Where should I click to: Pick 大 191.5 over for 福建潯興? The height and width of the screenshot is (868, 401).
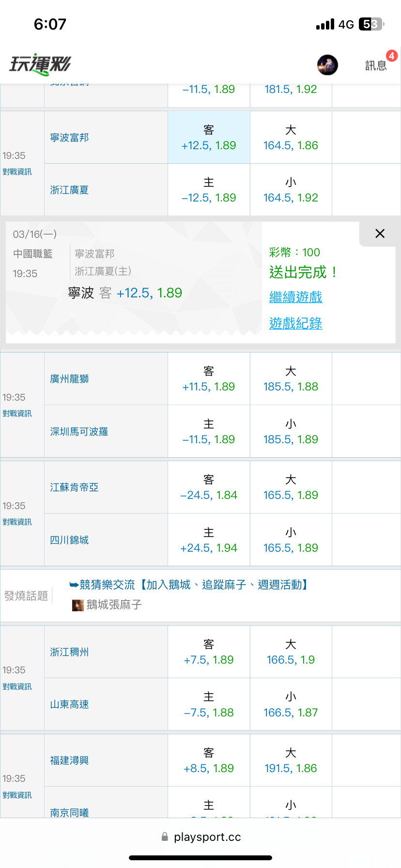click(x=291, y=761)
